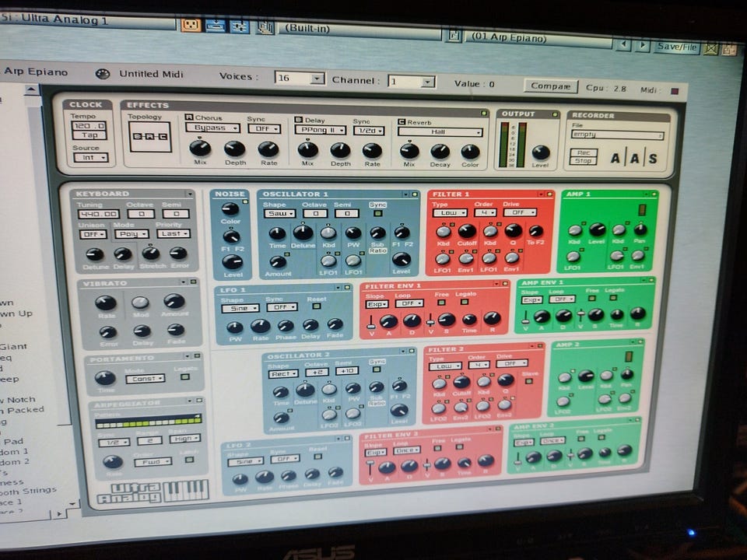Click the Recorder File field showing empty
This screenshot has height=560, width=747.
(617, 135)
